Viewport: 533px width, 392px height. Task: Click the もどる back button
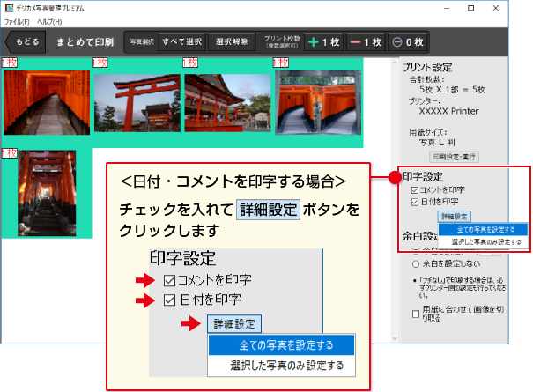click(x=26, y=41)
